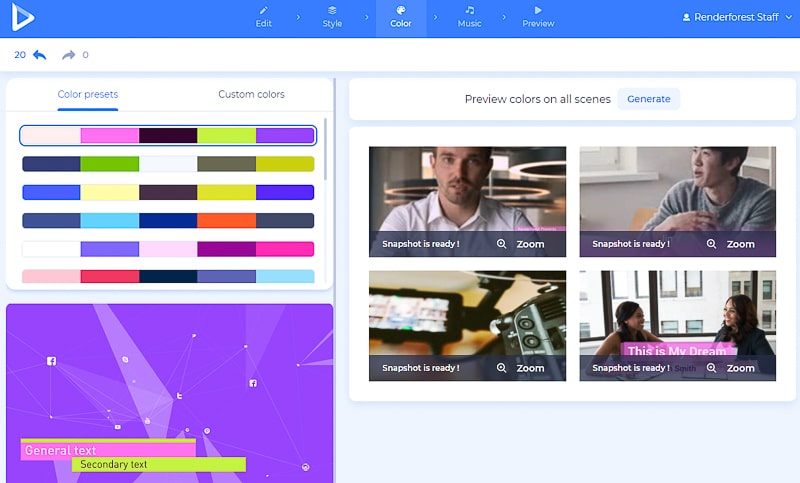
Task: Click the Generate button
Action: 648,99
